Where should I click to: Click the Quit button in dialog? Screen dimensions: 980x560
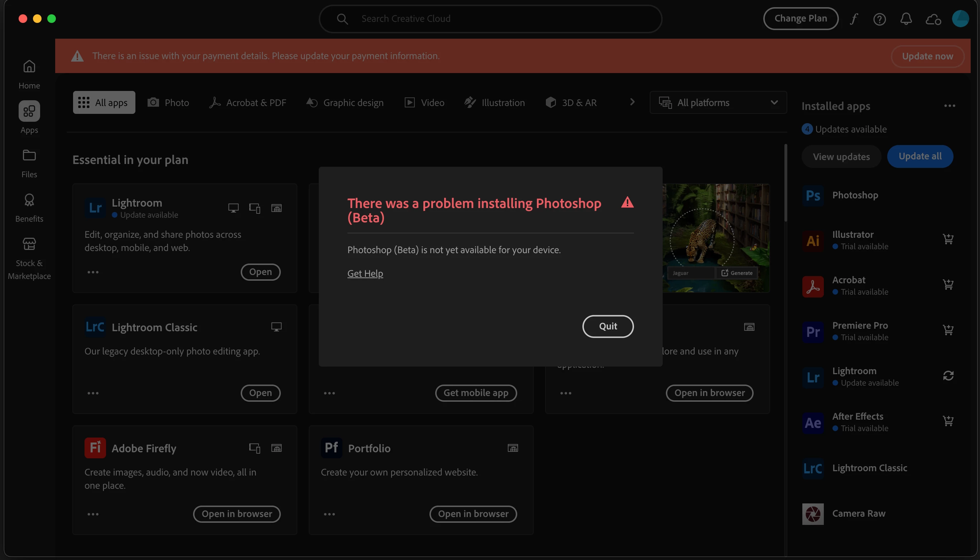(x=607, y=326)
